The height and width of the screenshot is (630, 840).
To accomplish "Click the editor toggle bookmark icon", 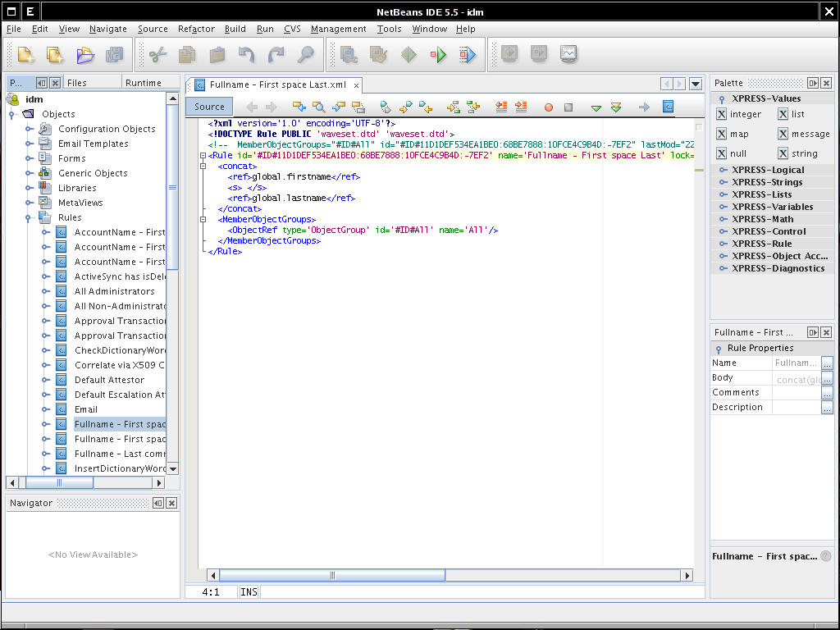I will click(386, 107).
